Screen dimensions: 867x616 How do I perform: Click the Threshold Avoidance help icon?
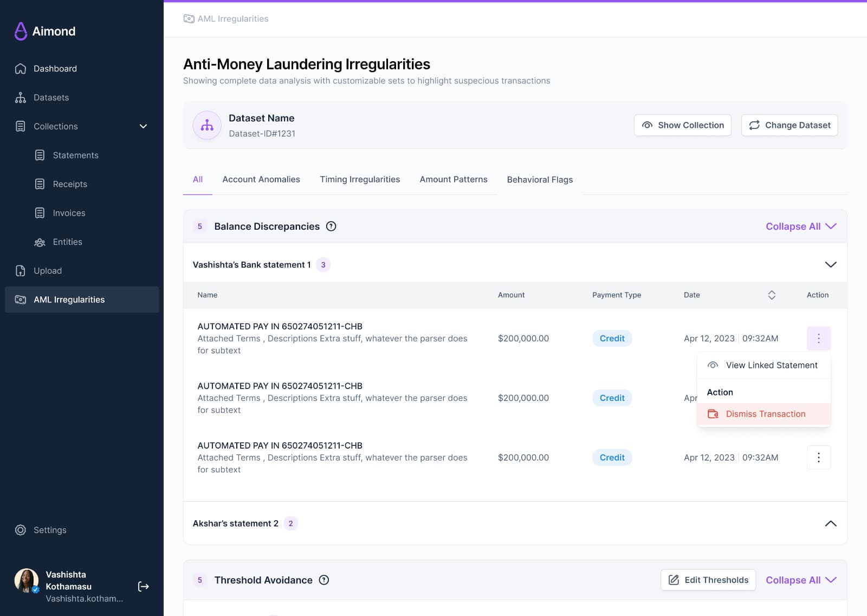(324, 580)
